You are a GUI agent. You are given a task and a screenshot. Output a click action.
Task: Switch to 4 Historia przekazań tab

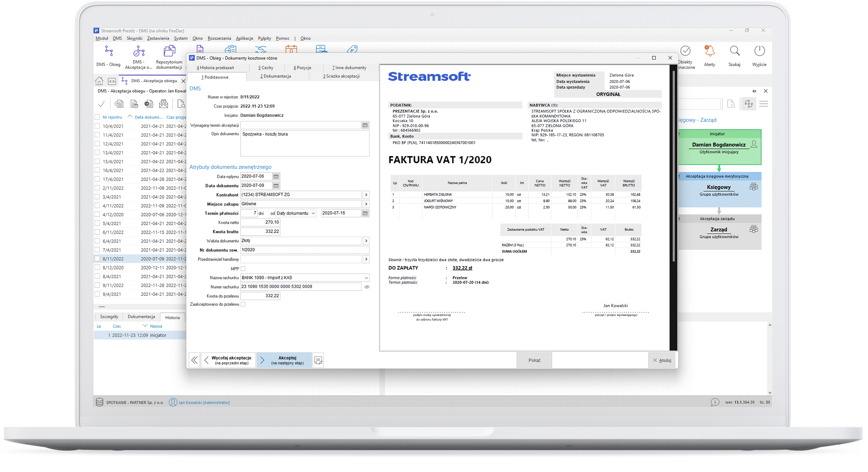pyautogui.click(x=215, y=68)
